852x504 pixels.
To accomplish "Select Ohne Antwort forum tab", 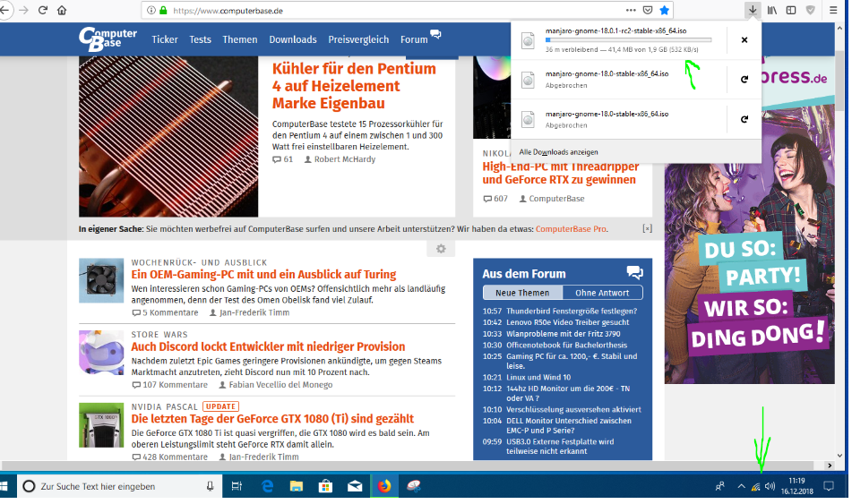I will click(x=602, y=293).
